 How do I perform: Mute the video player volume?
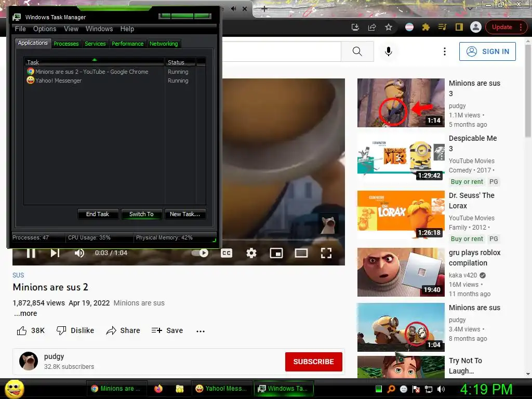coord(79,253)
